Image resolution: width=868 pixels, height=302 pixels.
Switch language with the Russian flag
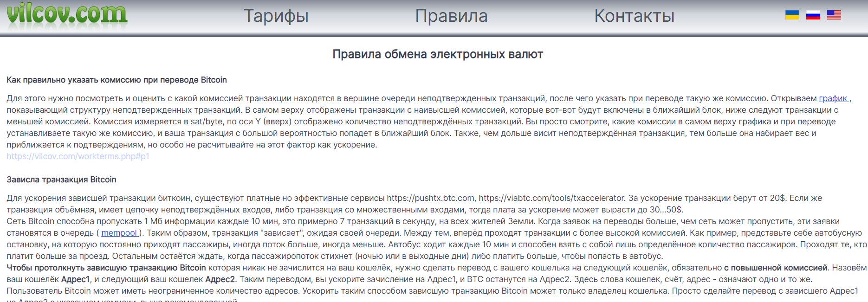point(813,15)
